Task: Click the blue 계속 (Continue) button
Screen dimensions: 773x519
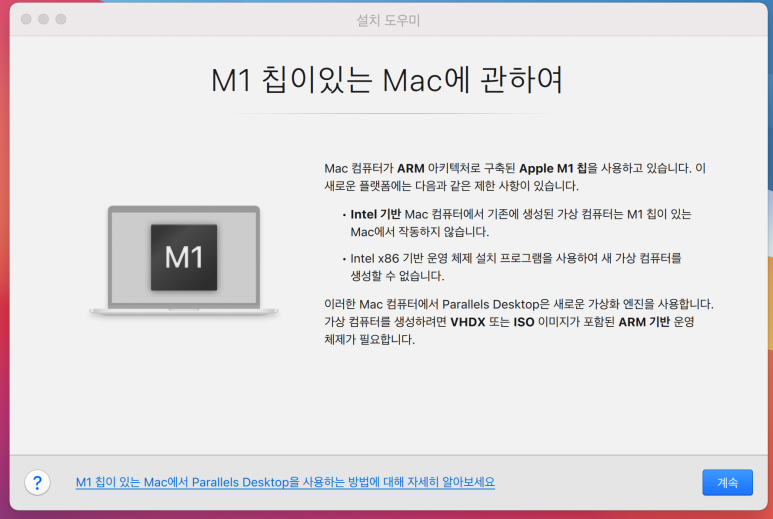Action: (x=727, y=482)
